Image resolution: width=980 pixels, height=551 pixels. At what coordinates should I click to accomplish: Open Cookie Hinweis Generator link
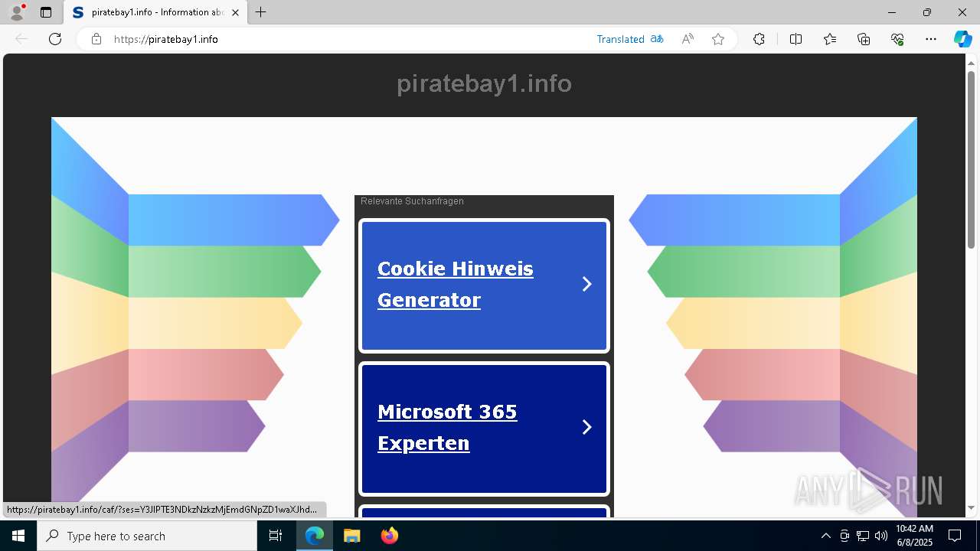point(456,284)
